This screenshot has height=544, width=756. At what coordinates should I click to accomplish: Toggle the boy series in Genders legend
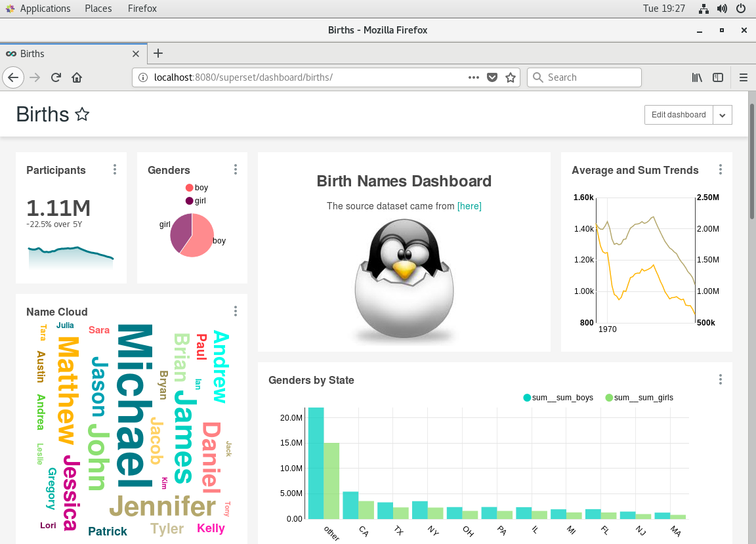197,188
